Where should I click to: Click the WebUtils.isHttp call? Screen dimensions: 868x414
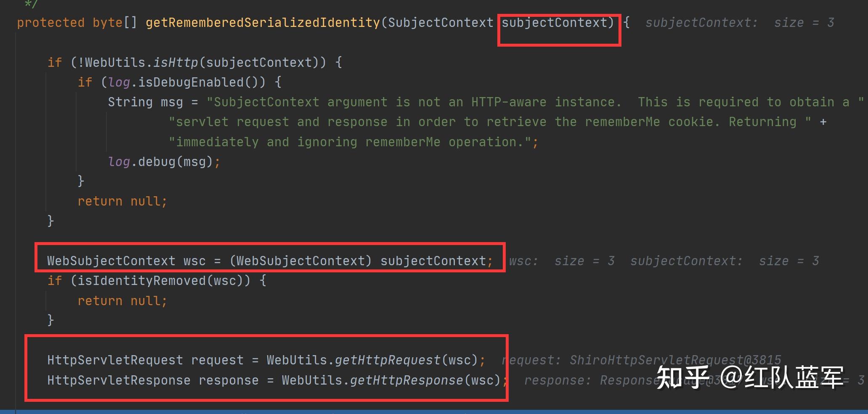[x=141, y=63]
